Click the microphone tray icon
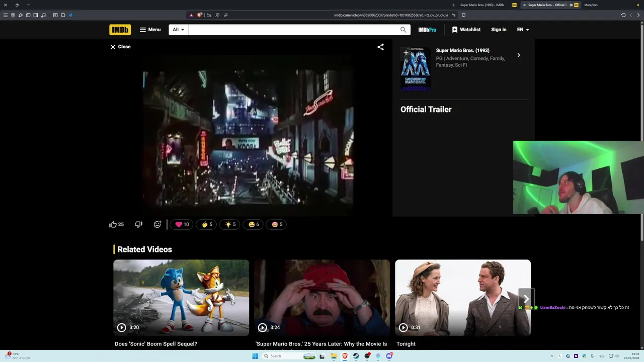The width and height of the screenshot is (644, 362). [592, 356]
